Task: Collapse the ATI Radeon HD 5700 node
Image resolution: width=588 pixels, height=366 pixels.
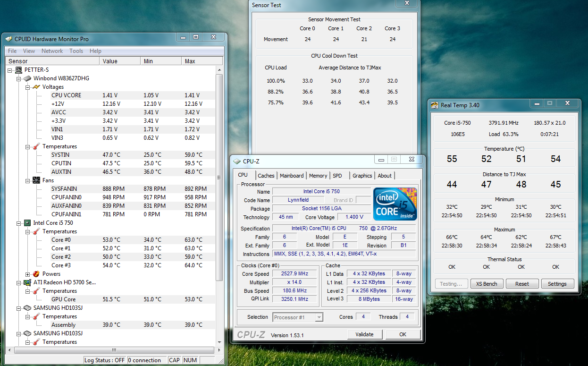Action: (x=19, y=282)
